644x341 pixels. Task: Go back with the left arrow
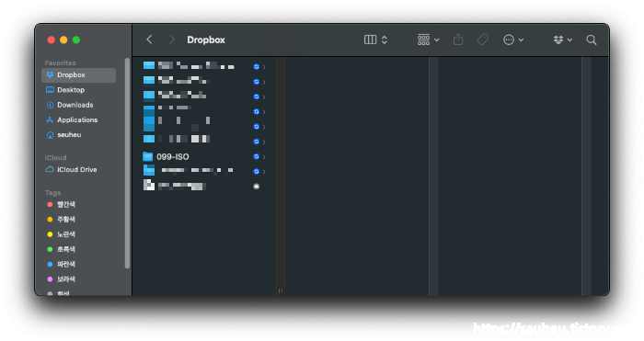tap(149, 40)
